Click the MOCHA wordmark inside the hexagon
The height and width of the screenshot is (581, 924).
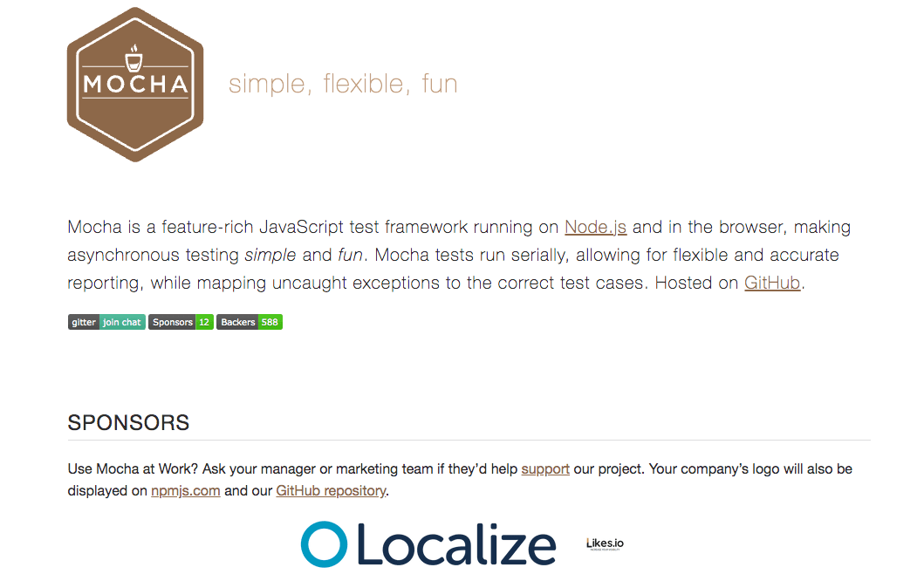pos(135,85)
